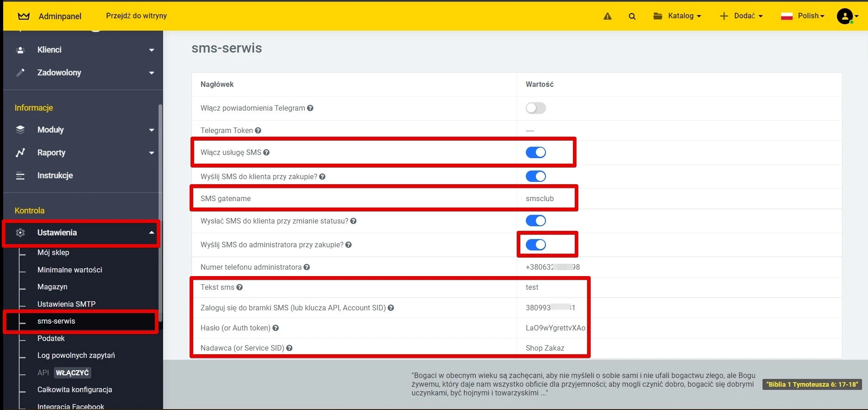Enable Telegram notifications toggle

535,108
